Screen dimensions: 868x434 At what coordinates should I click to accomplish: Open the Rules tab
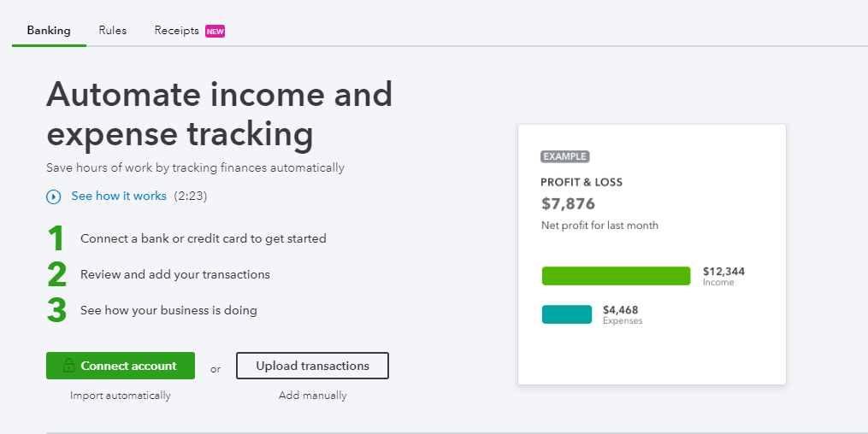[x=113, y=31]
